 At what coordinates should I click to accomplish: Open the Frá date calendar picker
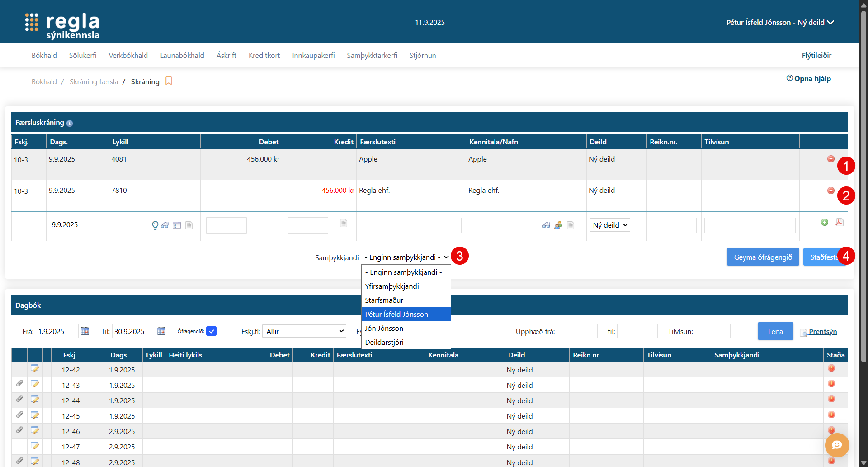(x=85, y=331)
